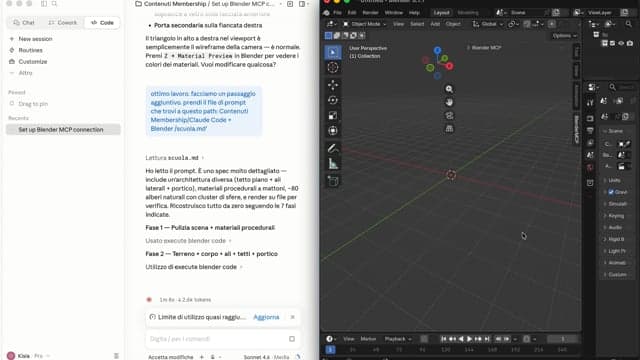This screenshot has width=640, height=360.
Task: Play animation in reverse in timeline
Action: [461, 339]
